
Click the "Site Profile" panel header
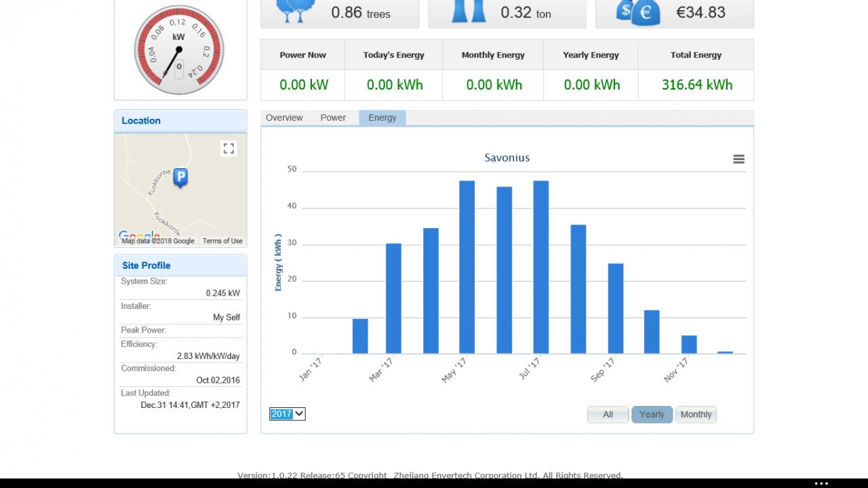pyautogui.click(x=180, y=265)
